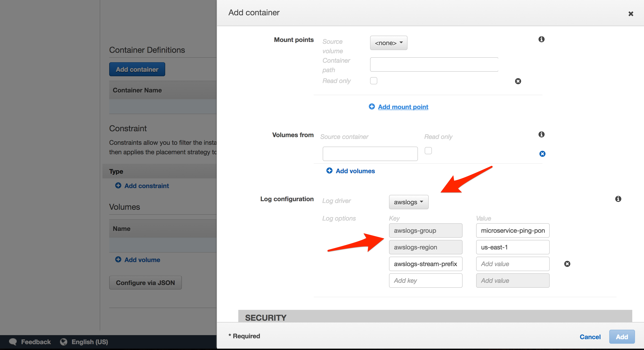Open the Mount points info tooltip
This screenshot has width=644, height=350.
point(542,39)
